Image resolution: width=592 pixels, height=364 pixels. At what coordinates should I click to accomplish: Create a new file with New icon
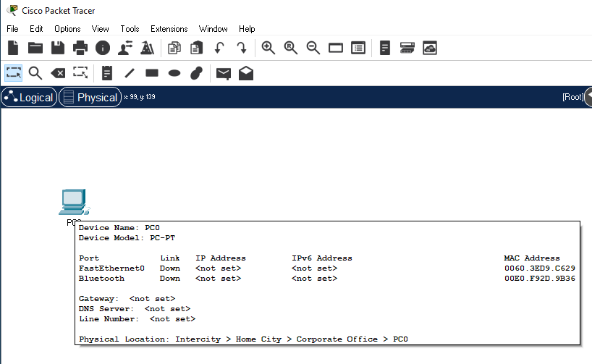[13, 48]
